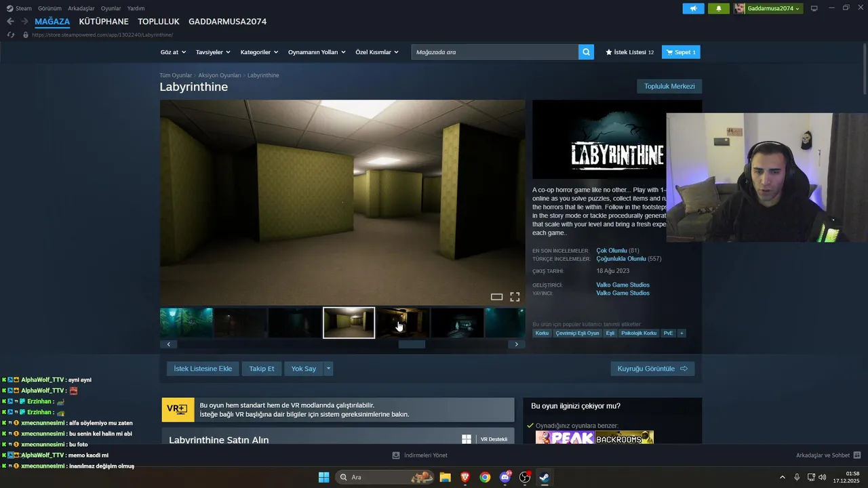The height and width of the screenshot is (488, 868).
Task: Open the Görünüm menu
Action: 50,8
